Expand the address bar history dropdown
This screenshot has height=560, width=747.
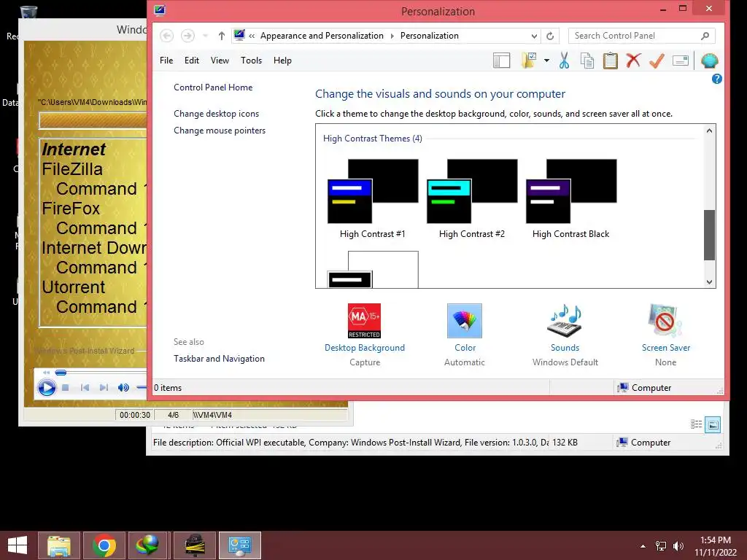point(534,36)
